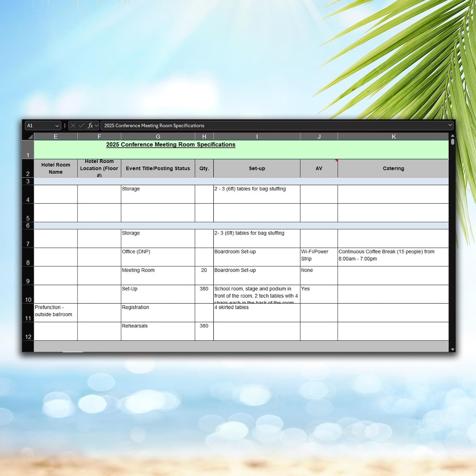476x476 pixels.
Task: Open the Name Box dropdown arrow
Action: click(x=57, y=126)
